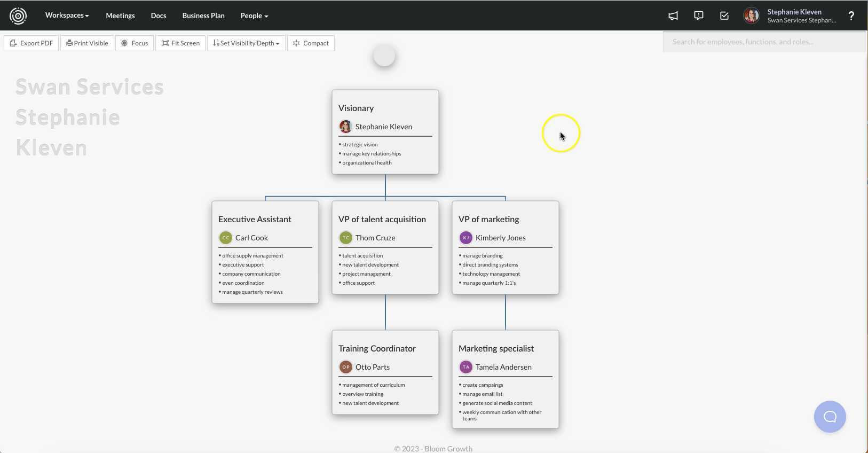Viewport: 868px width, 453px height.
Task: Click the employee search field
Action: click(x=763, y=42)
